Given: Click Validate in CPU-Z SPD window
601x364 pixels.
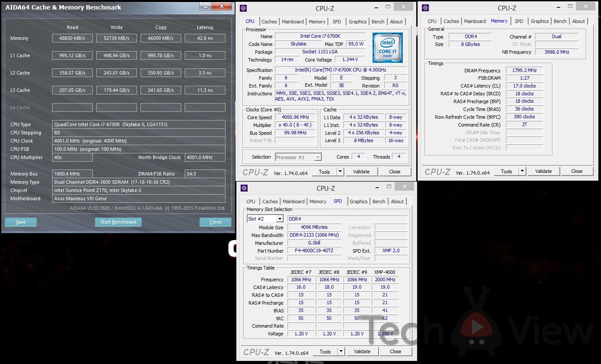Looking at the screenshot, I should [362, 351].
